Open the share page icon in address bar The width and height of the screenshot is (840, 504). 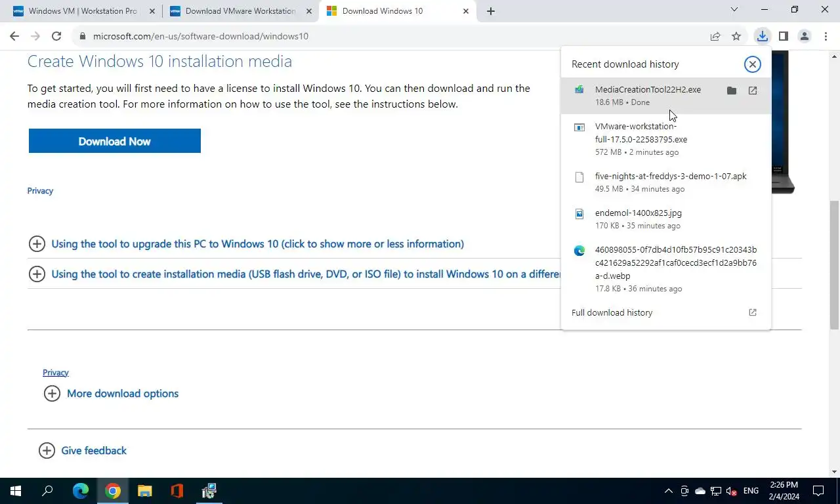715,36
